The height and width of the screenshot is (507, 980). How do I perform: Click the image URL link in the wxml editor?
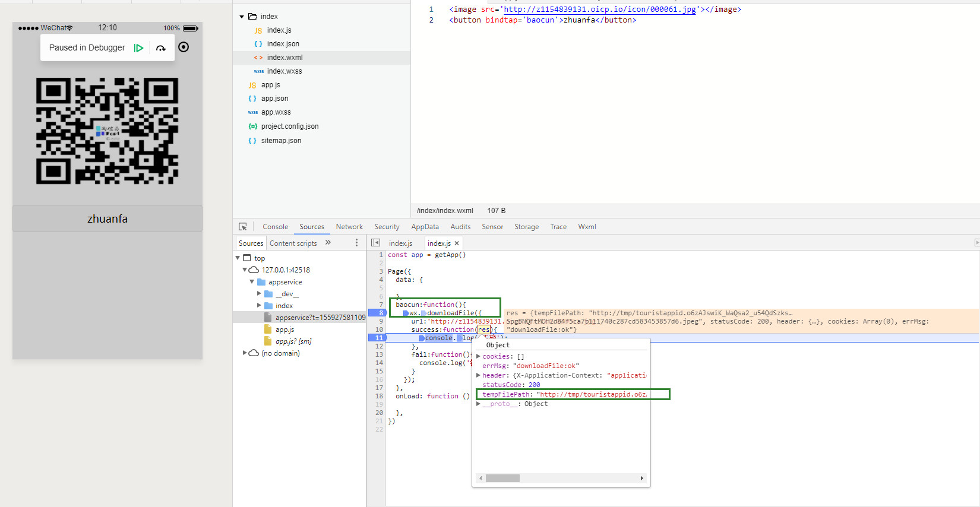[x=600, y=9]
